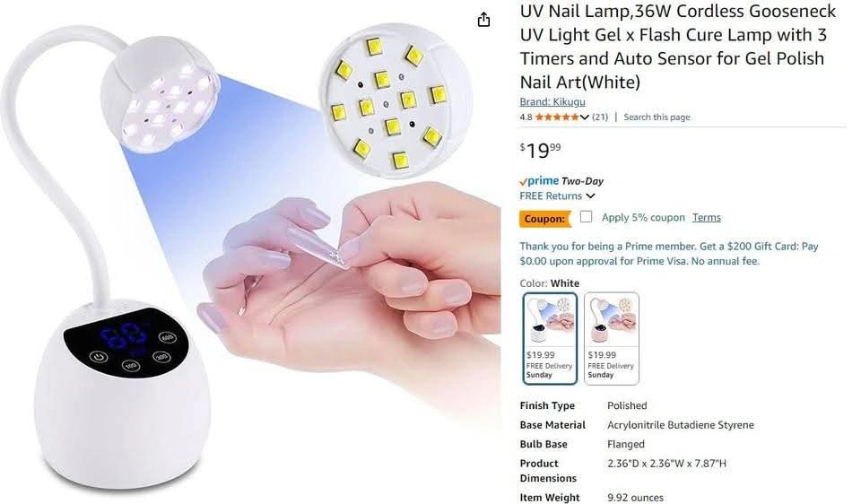861x504 pixels.
Task: Click the 4.8 rating number
Action: [x=526, y=117]
